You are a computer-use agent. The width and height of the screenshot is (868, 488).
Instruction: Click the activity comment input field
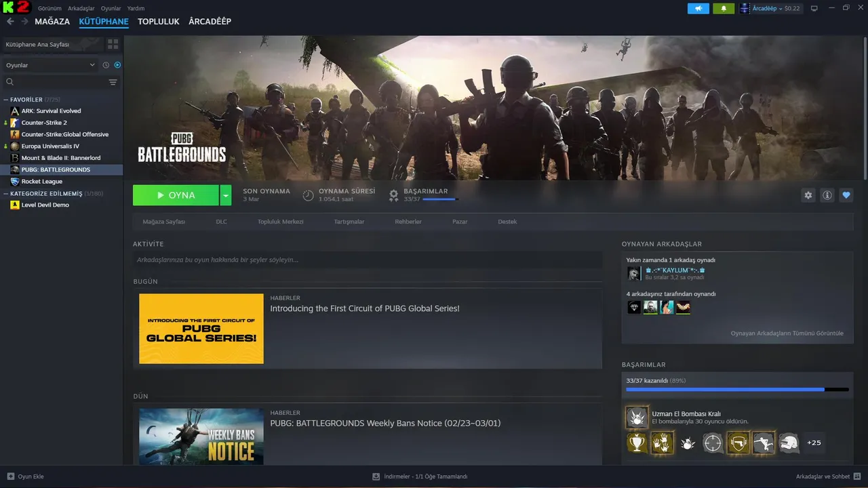pyautogui.click(x=368, y=260)
